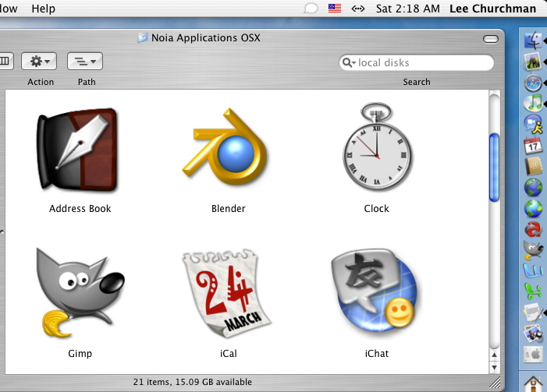
Task: Expand the Path dropdown button
Action: click(84, 61)
